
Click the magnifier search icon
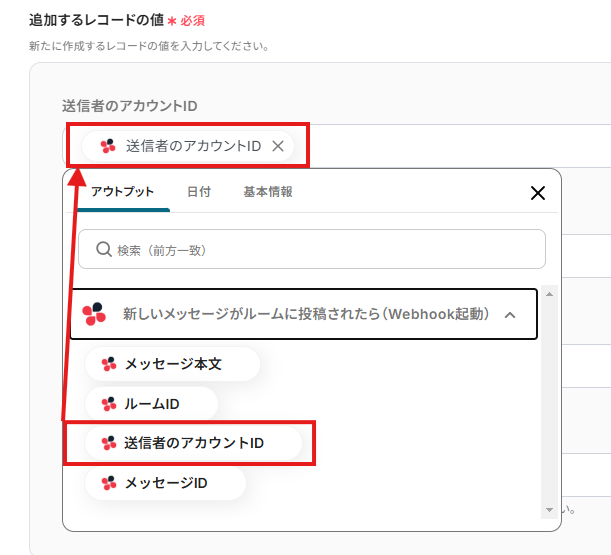coord(102,249)
